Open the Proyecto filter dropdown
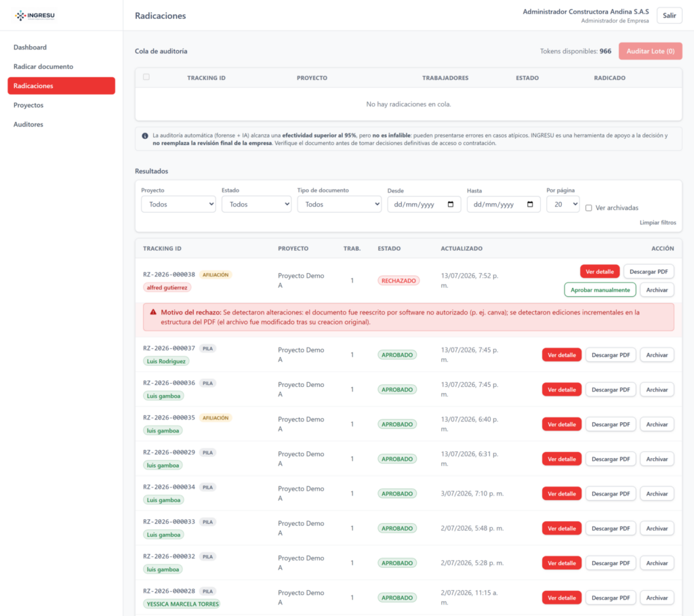 point(178,205)
